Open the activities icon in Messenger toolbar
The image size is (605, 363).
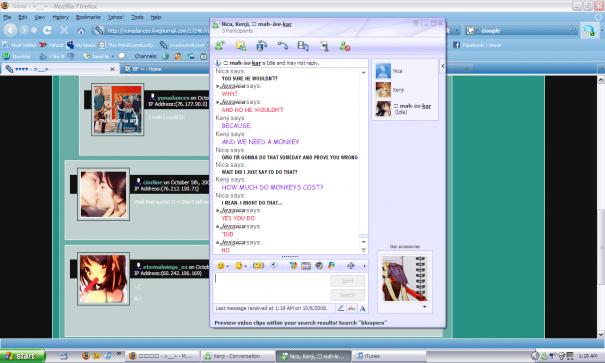tap(303, 46)
